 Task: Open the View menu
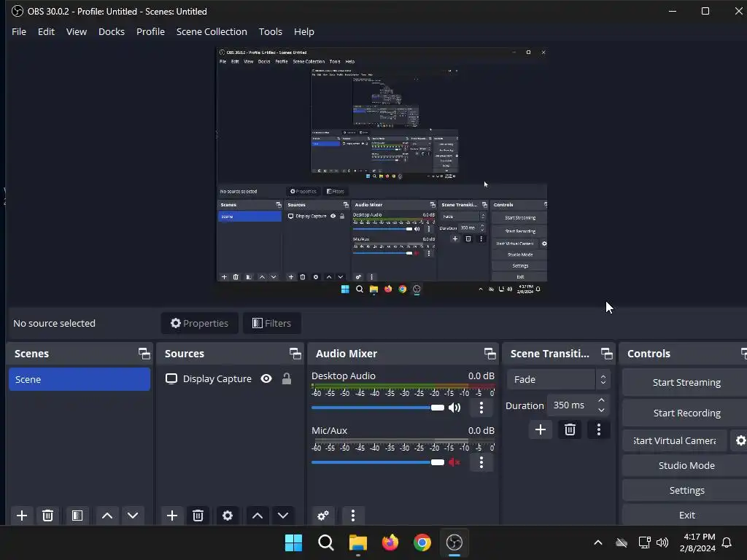76,31
